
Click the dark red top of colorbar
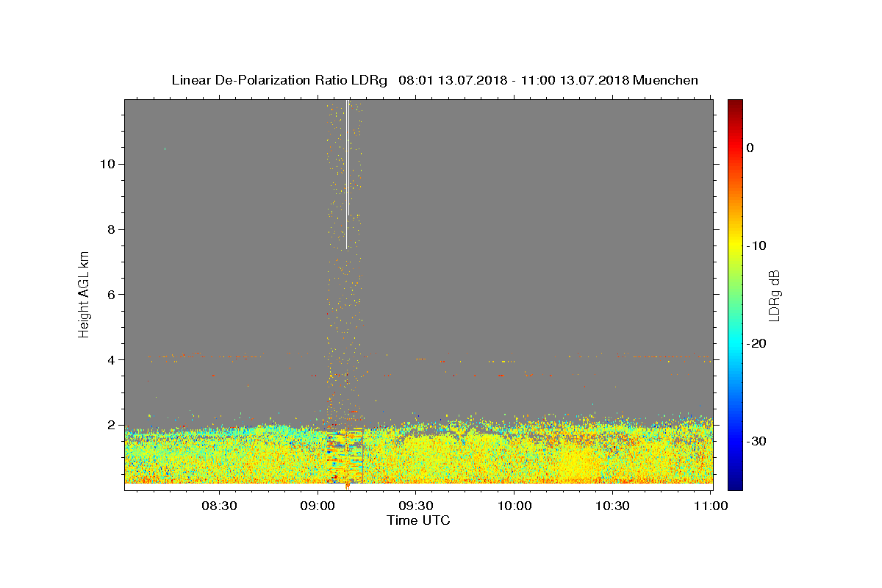tap(735, 104)
